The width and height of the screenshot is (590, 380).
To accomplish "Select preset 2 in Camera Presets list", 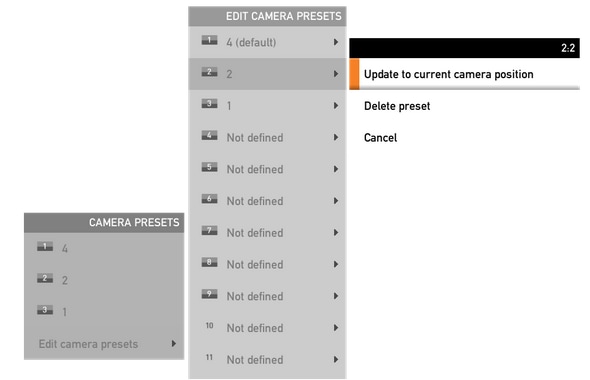I will [104, 280].
